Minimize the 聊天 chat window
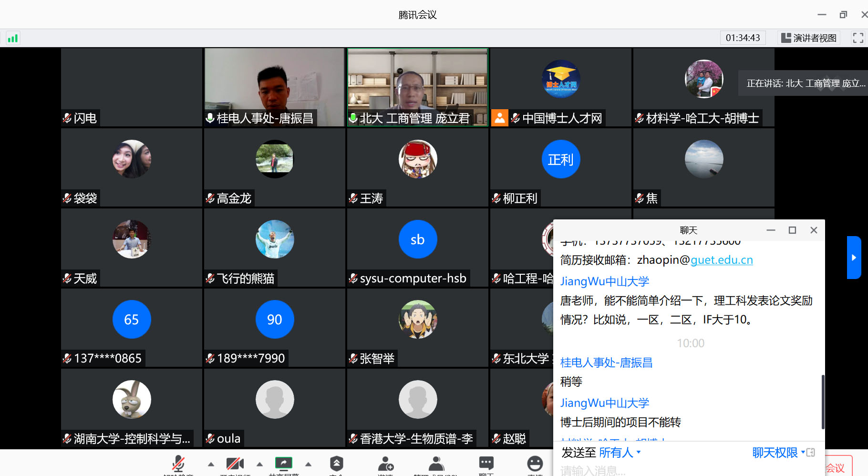 [771, 230]
